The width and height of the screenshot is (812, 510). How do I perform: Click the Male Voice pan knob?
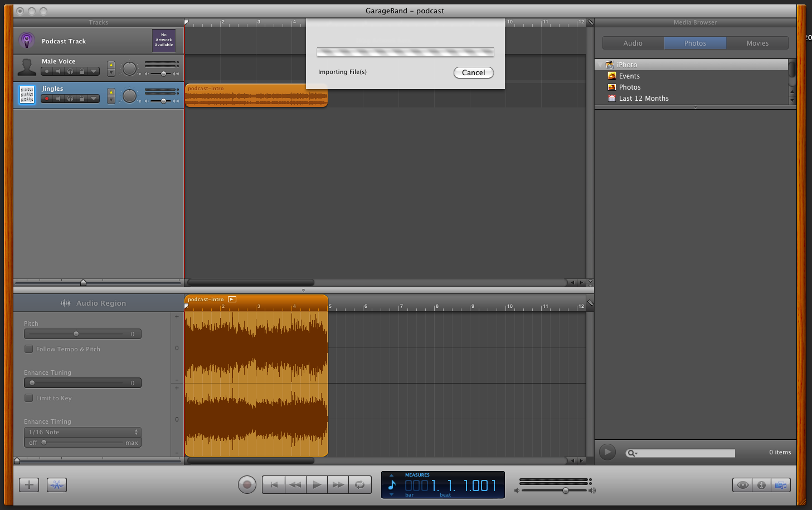coord(129,68)
